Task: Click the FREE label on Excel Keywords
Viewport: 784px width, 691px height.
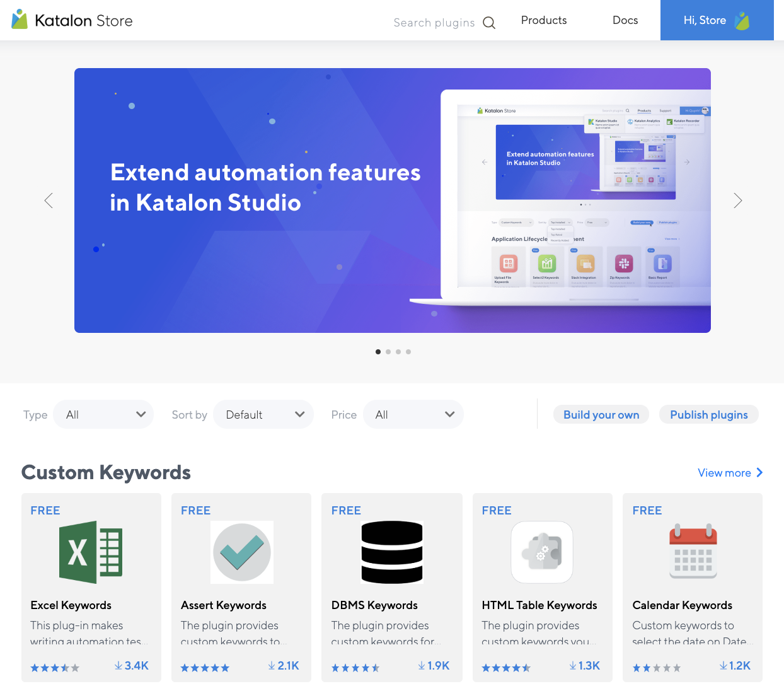Action: click(x=45, y=511)
